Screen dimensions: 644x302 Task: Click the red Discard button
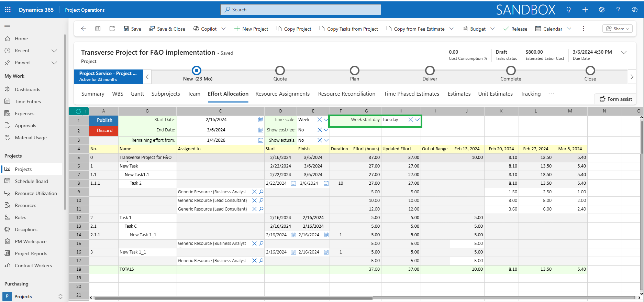(104, 131)
